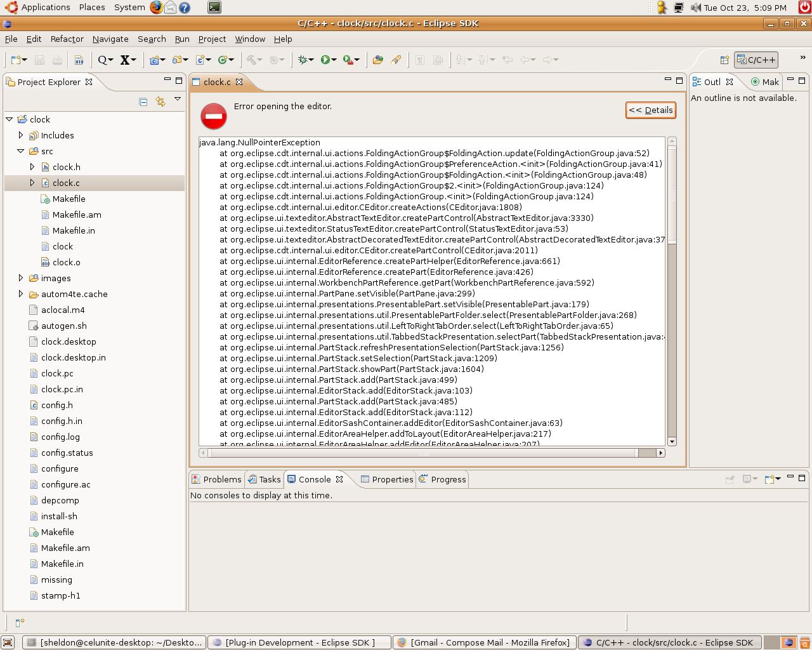Click the Open Console icon
This screenshot has height=650, width=812.
[x=770, y=479]
